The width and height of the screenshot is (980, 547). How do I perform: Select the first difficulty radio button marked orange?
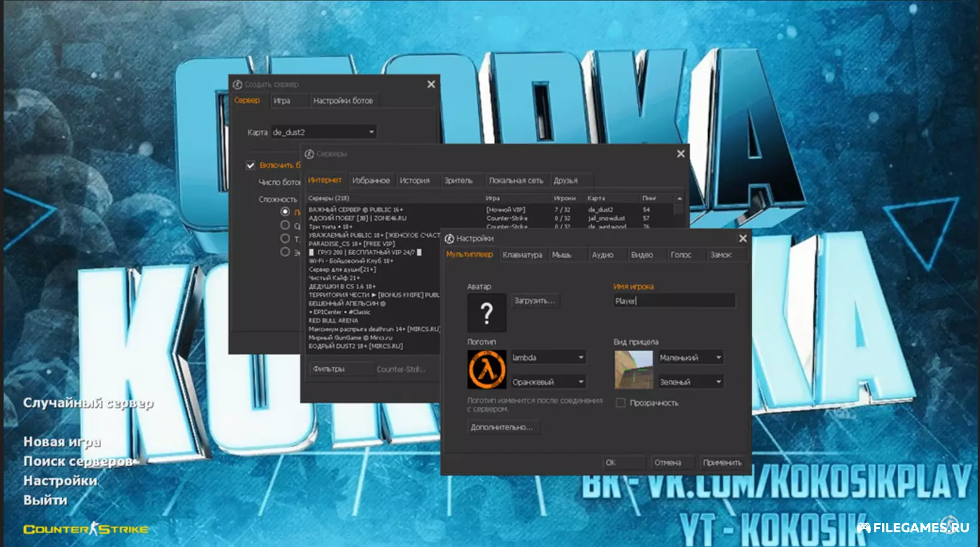tap(285, 212)
